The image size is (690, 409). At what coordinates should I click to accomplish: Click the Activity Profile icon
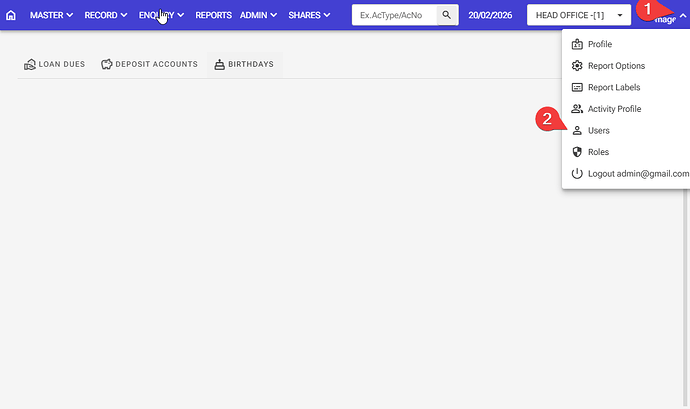[577, 109]
